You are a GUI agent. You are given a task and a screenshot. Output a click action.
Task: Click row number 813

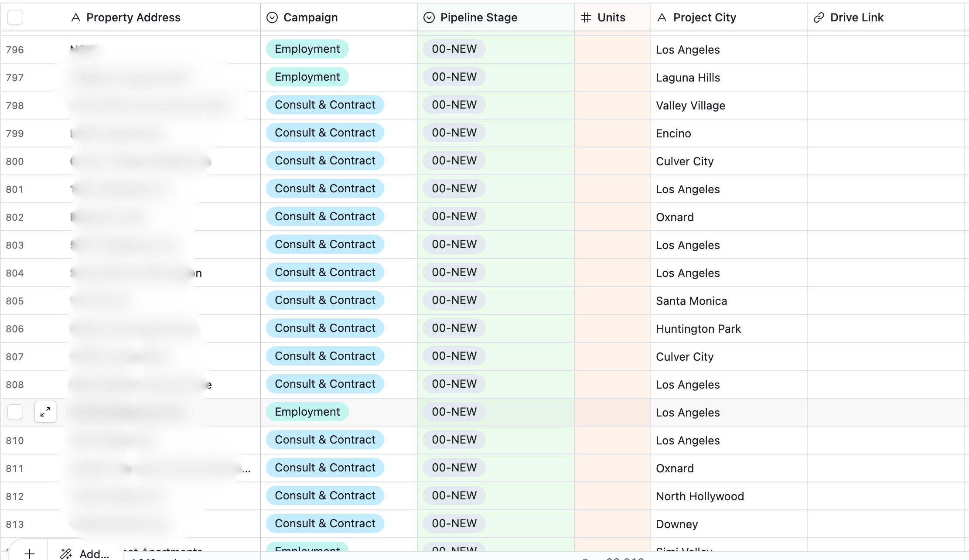coord(15,524)
